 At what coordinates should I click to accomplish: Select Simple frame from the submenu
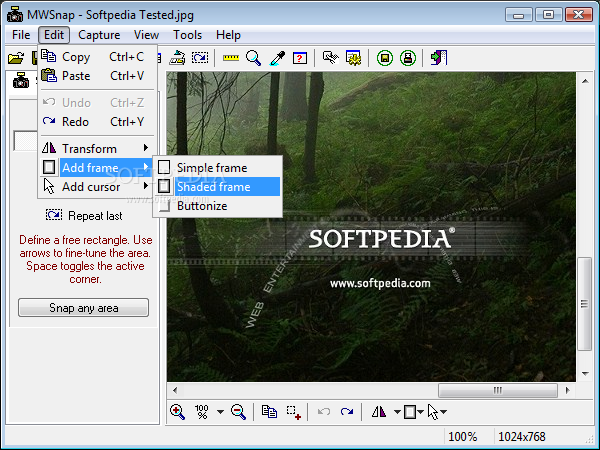[218, 168]
